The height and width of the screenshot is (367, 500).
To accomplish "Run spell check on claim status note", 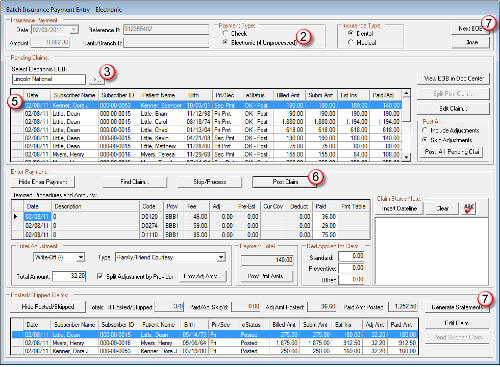I will pyautogui.click(x=469, y=208).
